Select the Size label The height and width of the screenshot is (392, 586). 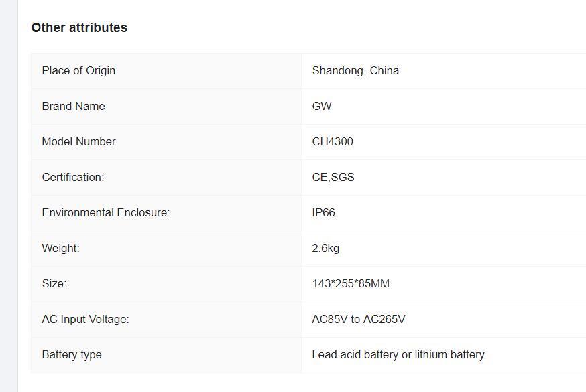click(54, 283)
